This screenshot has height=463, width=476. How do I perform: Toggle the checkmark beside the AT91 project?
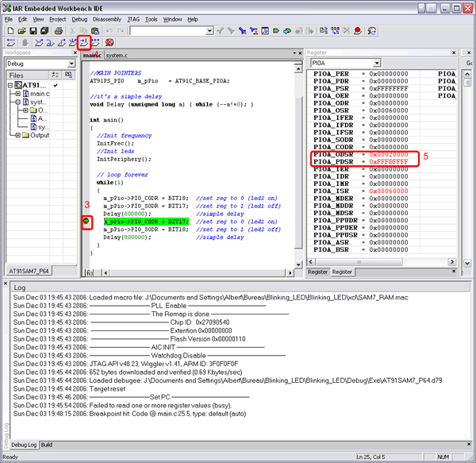click(54, 85)
